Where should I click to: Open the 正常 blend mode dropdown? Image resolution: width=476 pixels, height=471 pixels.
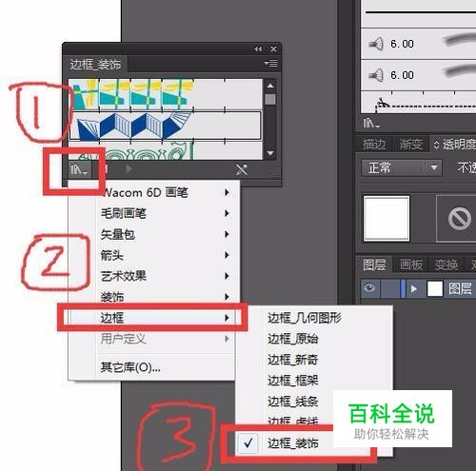[x=402, y=167]
